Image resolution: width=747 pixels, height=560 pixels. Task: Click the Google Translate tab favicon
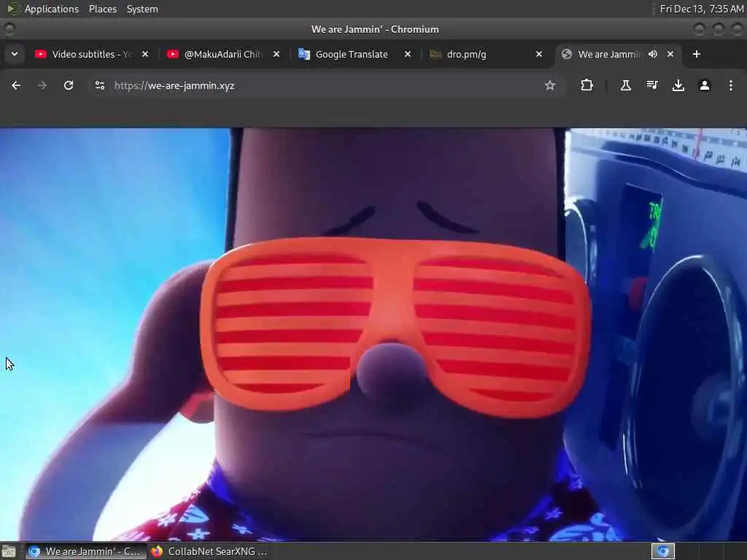click(x=304, y=54)
